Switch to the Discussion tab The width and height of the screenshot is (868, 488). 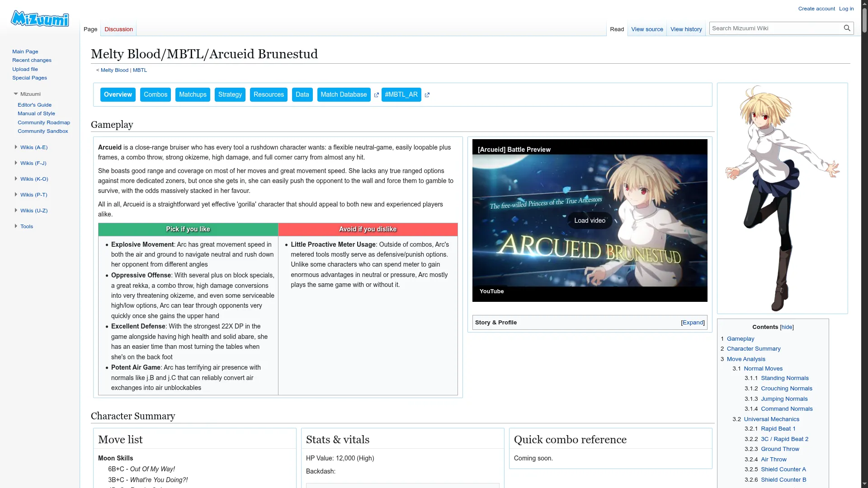118,29
